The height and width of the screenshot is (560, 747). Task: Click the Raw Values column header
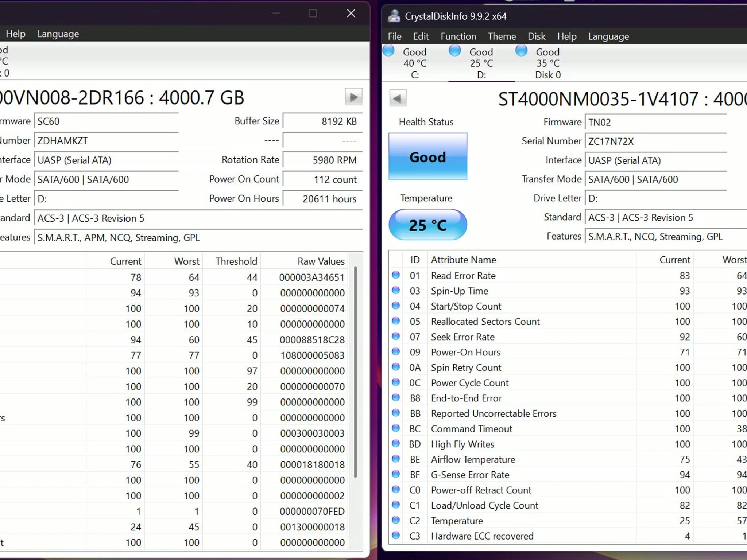coord(304,261)
